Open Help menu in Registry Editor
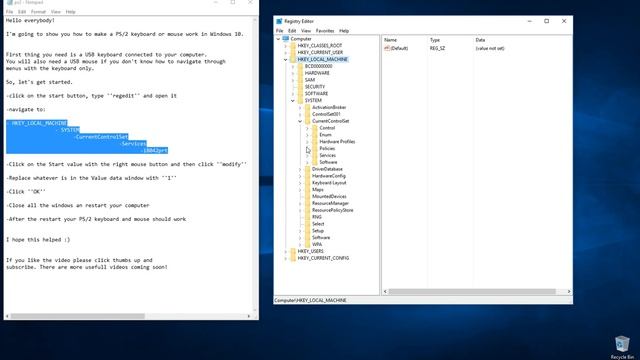The width and height of the screenshot is (640, 360). 344,31
